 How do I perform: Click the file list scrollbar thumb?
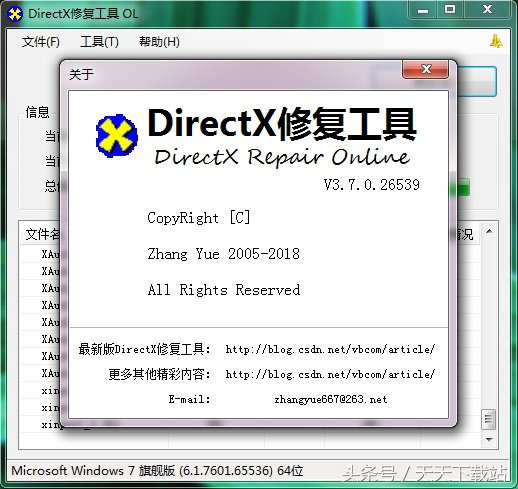[489, 419]
